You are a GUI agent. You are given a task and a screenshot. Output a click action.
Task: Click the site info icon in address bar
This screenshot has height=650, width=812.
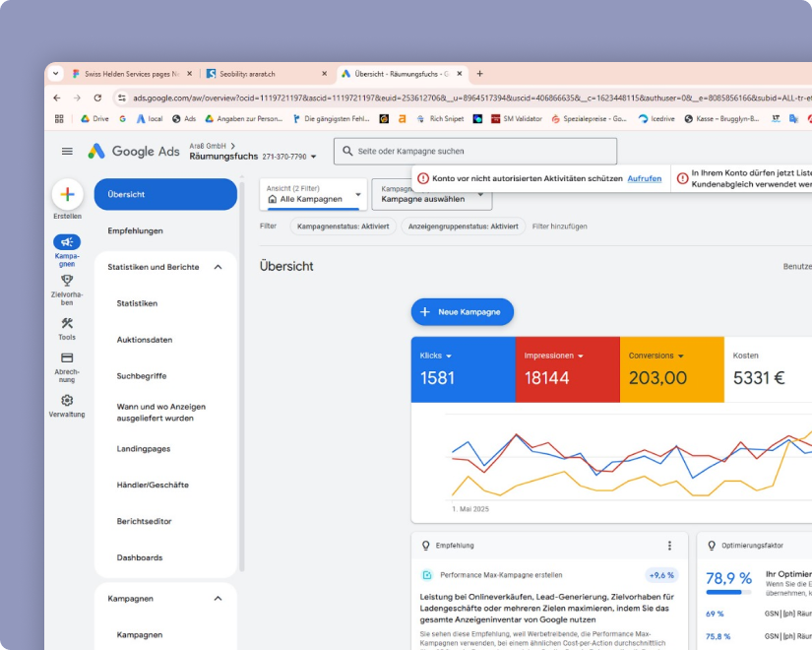click(x=121, y=97)
